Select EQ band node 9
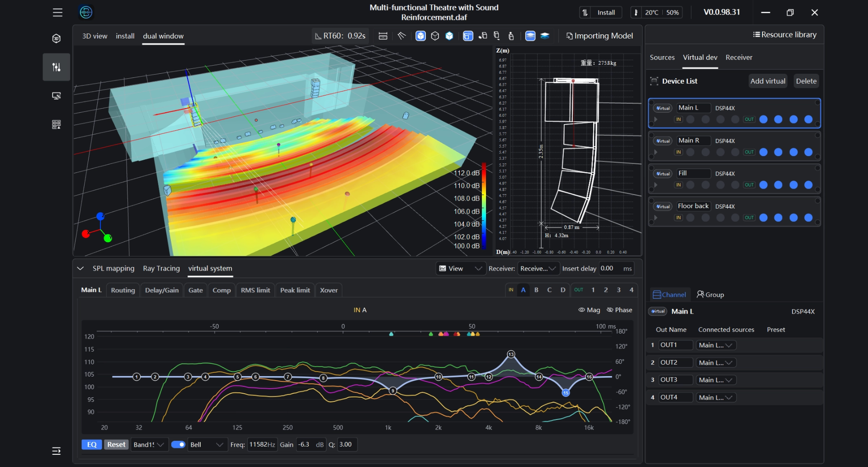Viewport: 868px width, 467px height. click(393, 391)
